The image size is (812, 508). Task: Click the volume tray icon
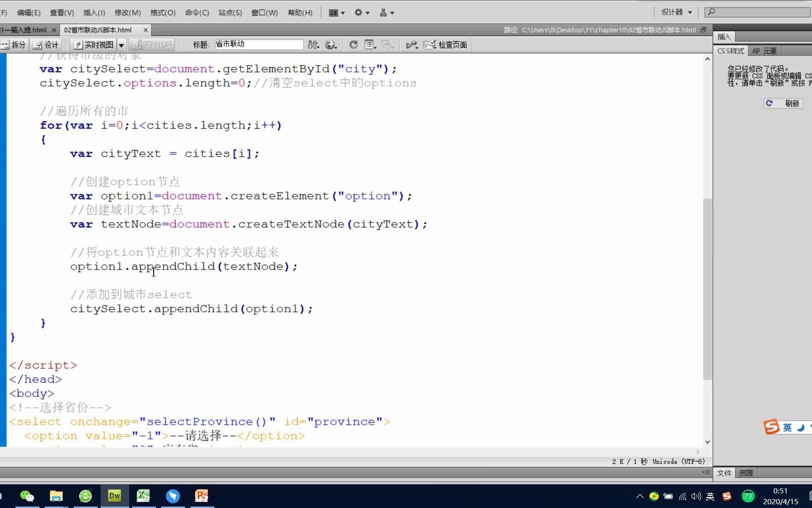coord(696,496)
